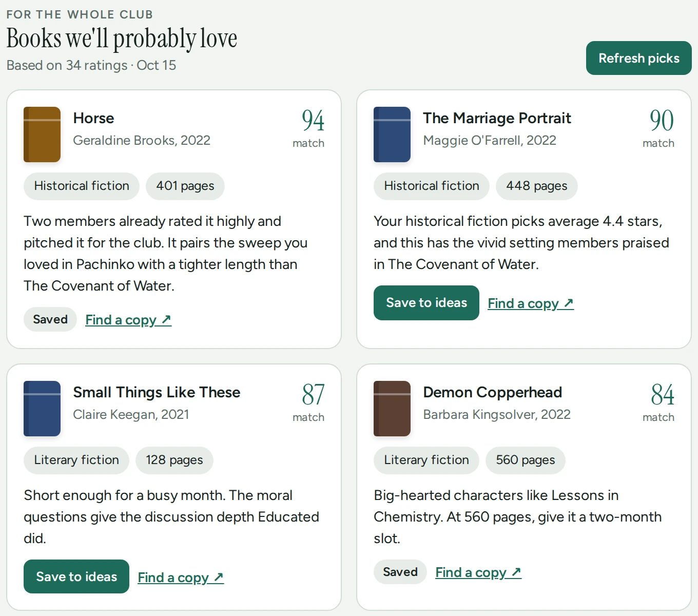Click the Historical fiction tag on Horse
Image resolution: width=698 pixels, height=616 pixels.
tap(82, 186)
